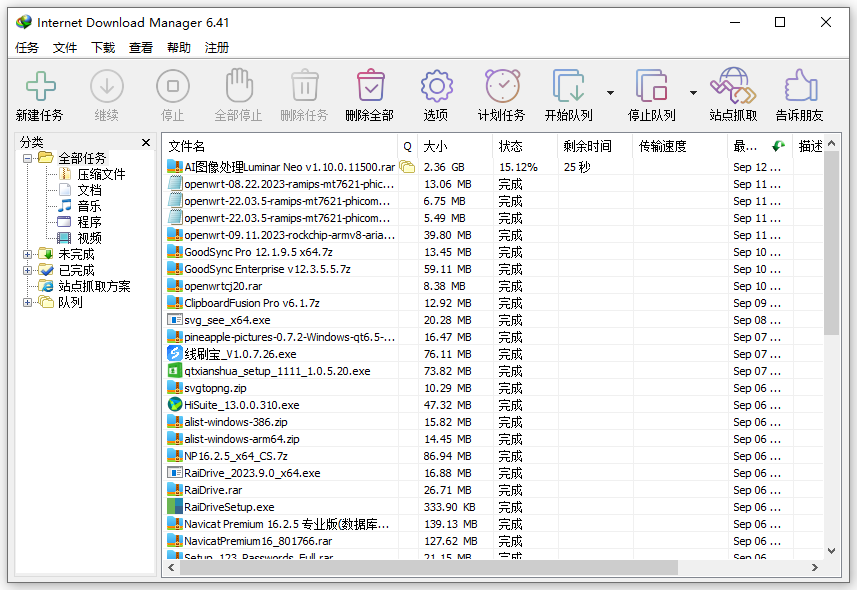The height and width of the screenshot is (590, 857).
Task: Launch the 站点抓取 globe icon
Action: tap(733, 85)
